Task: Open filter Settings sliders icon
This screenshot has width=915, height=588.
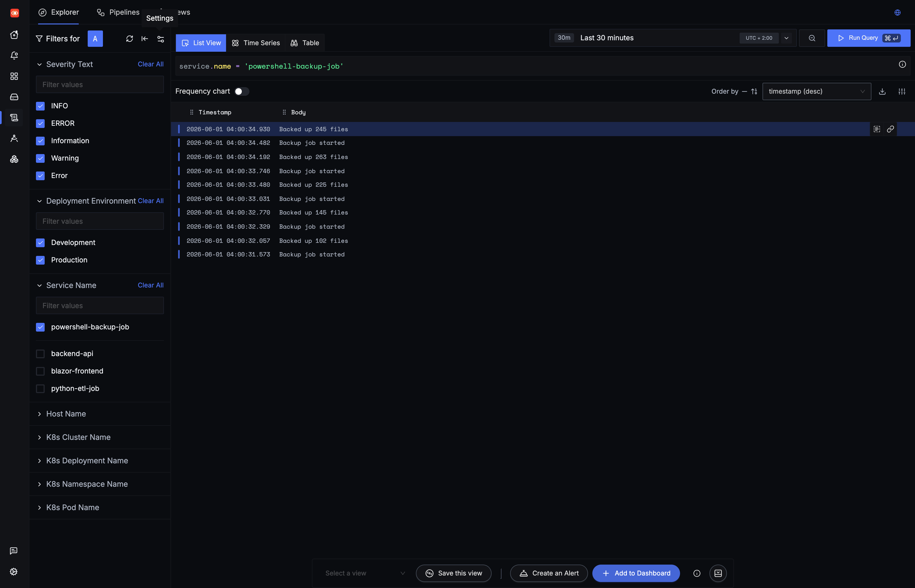Action: pyautogui.click(x=161, y=39)
